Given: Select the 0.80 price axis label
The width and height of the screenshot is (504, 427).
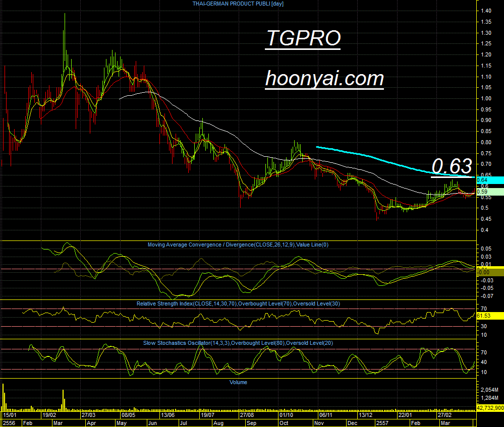Looking at the screenshot, I should click(486, 142).
